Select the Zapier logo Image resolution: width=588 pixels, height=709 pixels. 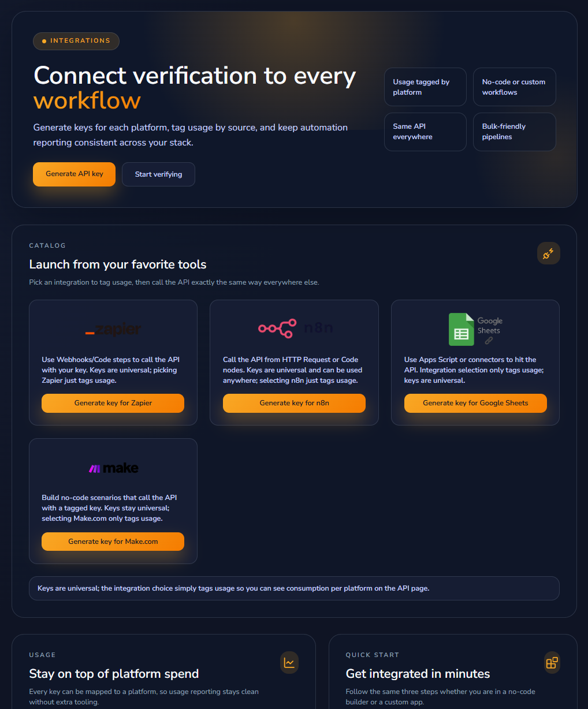tap(113, 329)
